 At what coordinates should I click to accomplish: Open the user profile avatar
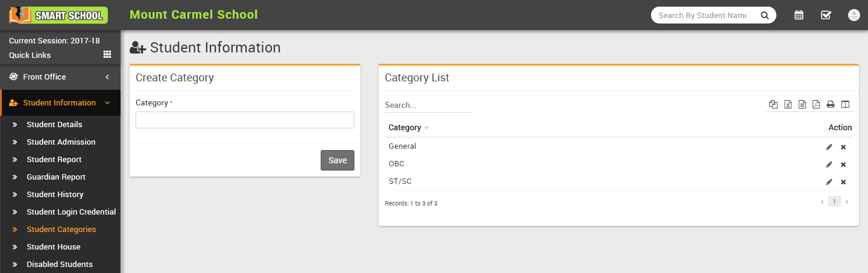(x=854, y=15)
